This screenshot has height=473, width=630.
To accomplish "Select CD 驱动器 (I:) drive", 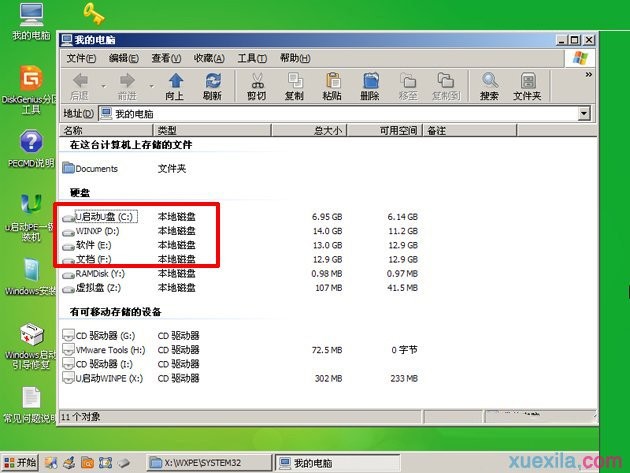I will click(x=98, y=364).
